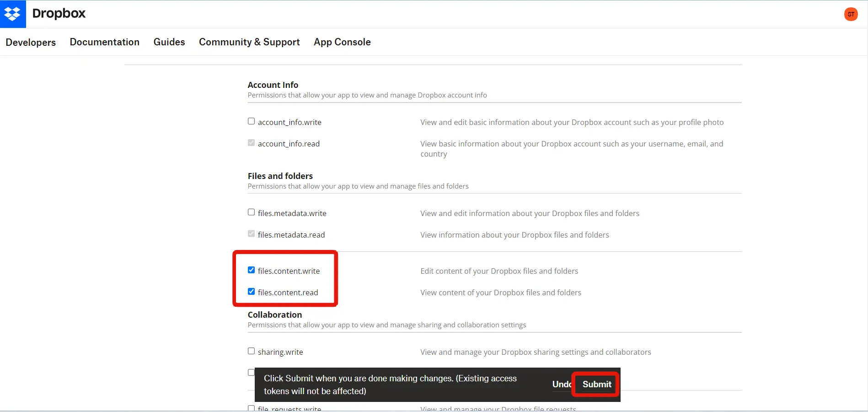Click "View content of your Dropbox files and folders"
Viewport: 868px width, 412px height.
pos(501,293)
